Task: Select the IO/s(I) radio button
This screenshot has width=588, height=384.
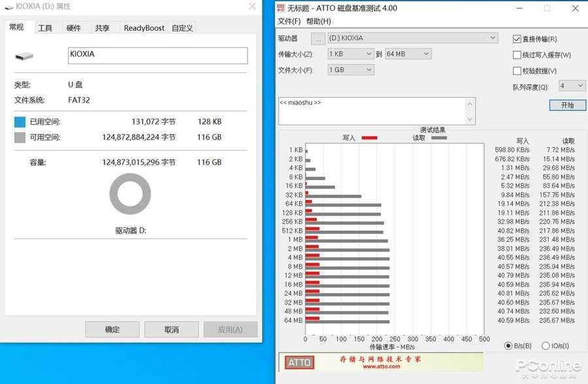Action: [x=546, y=345]
